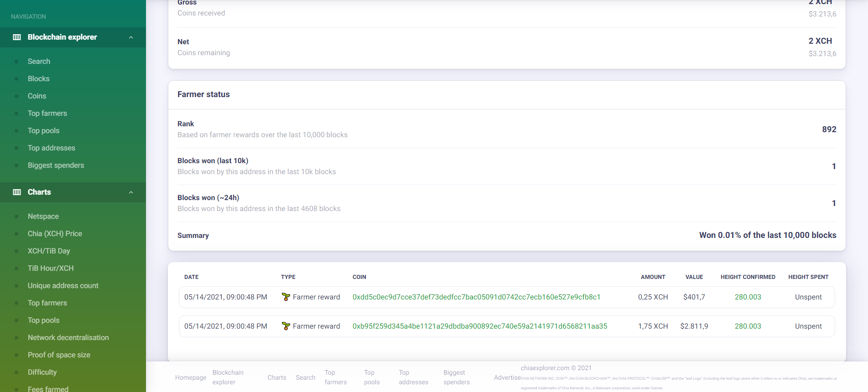Open the Netspace chart

(43, 216)
